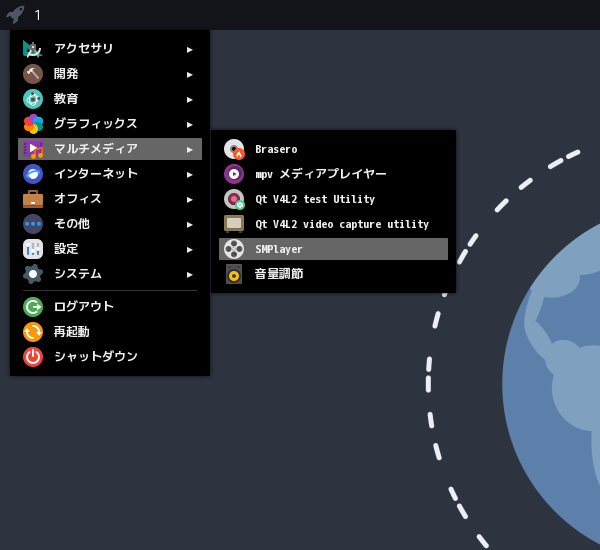Click the その他 three-dots icon

33,224
